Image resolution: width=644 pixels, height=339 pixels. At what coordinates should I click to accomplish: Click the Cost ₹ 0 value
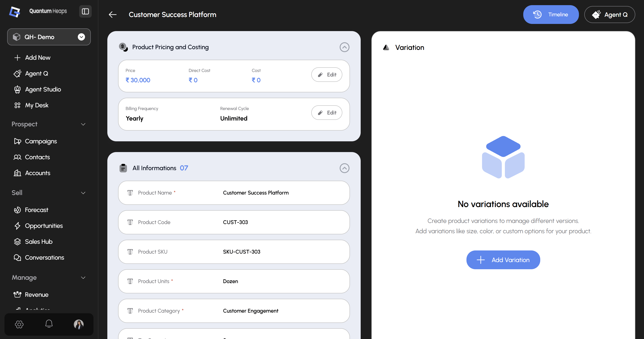click(x=256, y=80)
